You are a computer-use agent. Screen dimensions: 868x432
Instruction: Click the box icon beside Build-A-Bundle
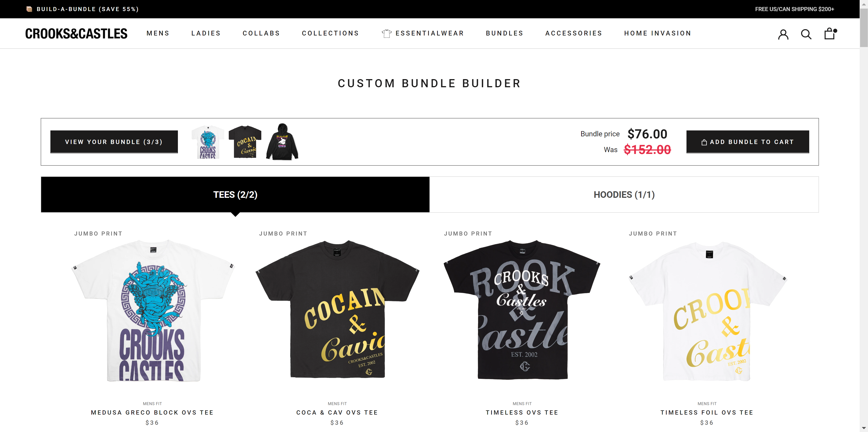coord(29,9)
